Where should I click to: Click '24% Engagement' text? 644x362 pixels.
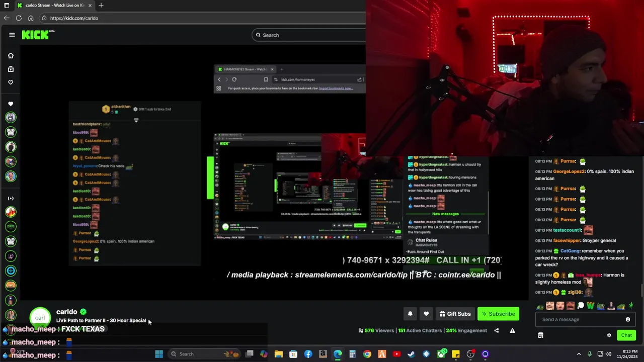click(466, 330)
